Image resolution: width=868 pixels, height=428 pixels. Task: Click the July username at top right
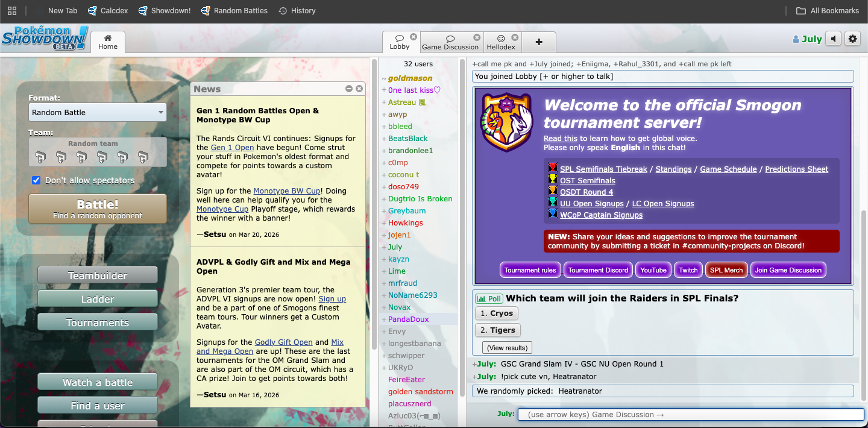coord(807,39)
